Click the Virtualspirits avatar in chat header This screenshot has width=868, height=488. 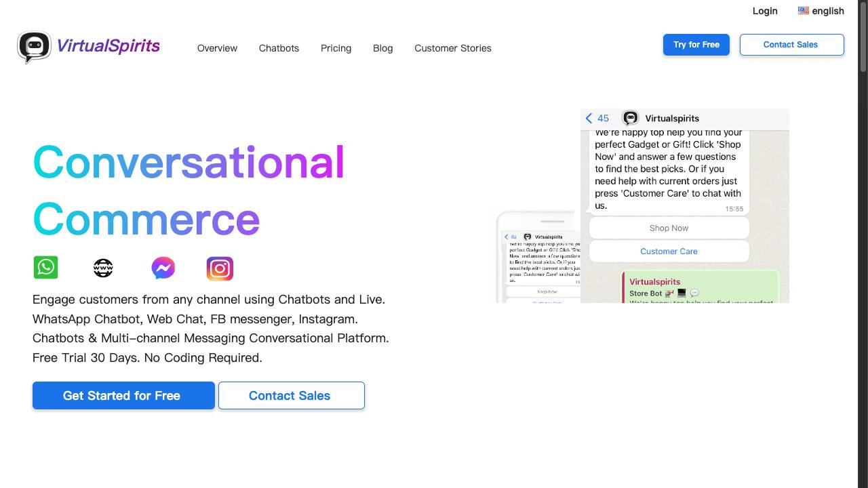tap(631, 118)
